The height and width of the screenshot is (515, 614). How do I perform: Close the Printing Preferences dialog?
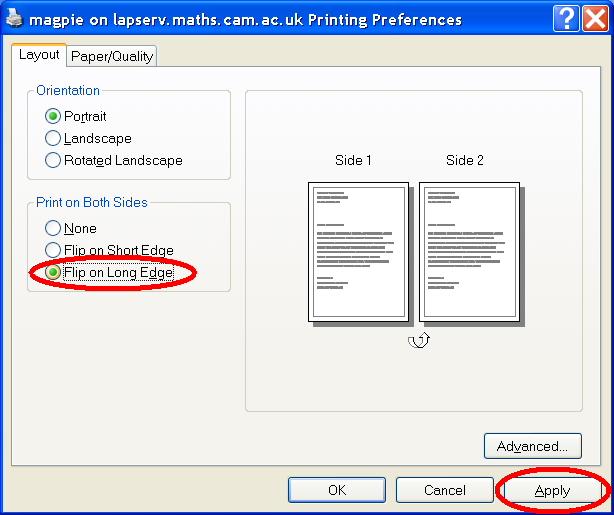click(594, 19)
